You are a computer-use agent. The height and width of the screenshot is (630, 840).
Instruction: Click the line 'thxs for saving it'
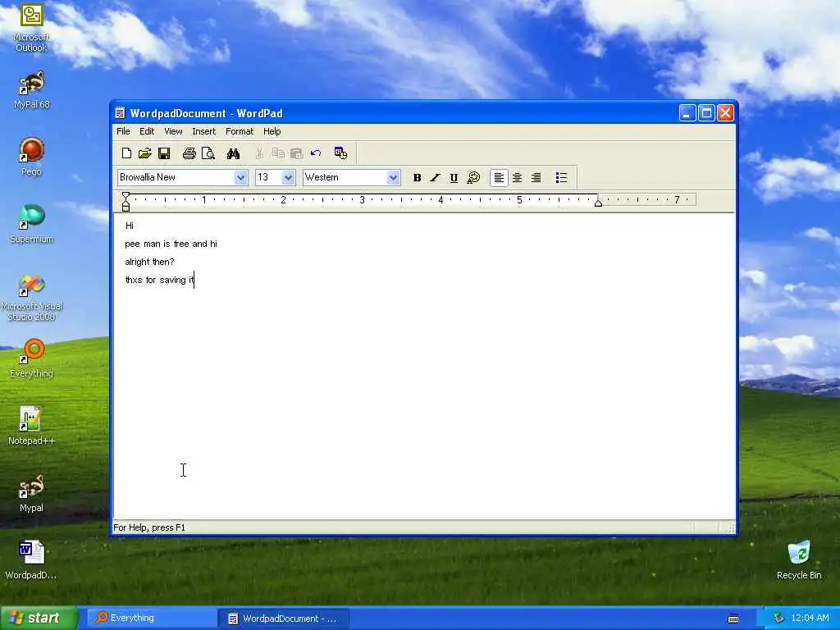click(x=159, y=280)
